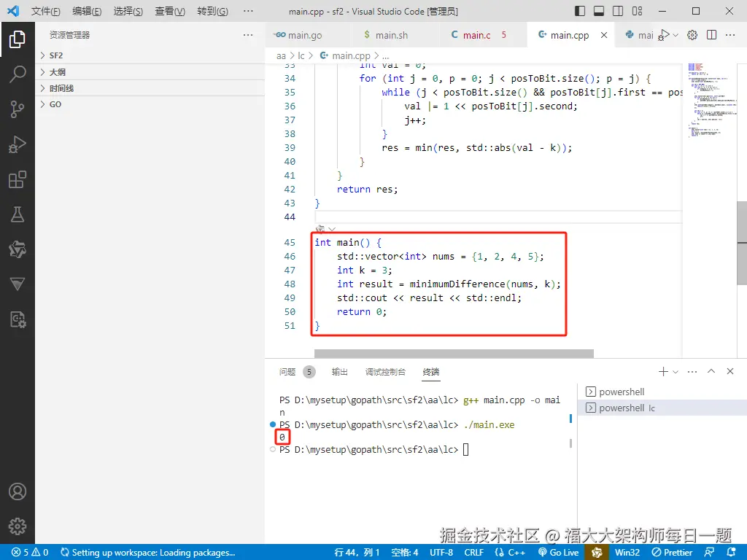The width and height of the screenshot is (747, 560).
Task: Switch to 问题 problems panel tab
Action: click(297, 372)
